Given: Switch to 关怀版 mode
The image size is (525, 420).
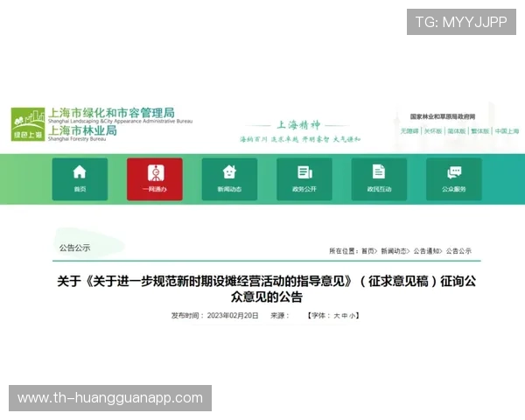Looking at the screenshot, I should pyautogui.click(x=433, y=131).
